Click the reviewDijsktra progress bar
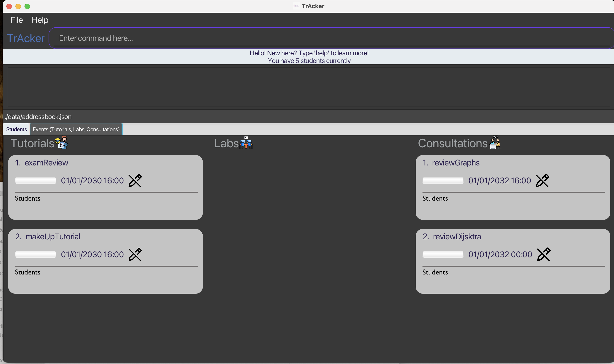 (x=443, y=254)
